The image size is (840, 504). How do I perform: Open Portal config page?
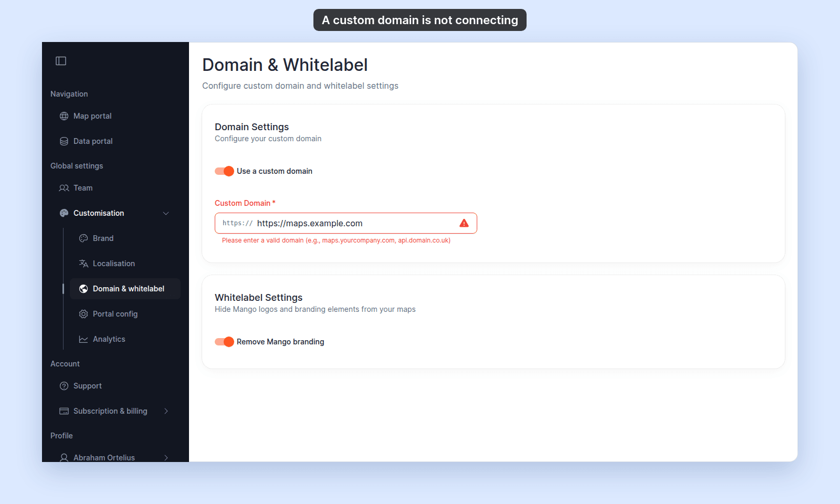tap(125, 314)
